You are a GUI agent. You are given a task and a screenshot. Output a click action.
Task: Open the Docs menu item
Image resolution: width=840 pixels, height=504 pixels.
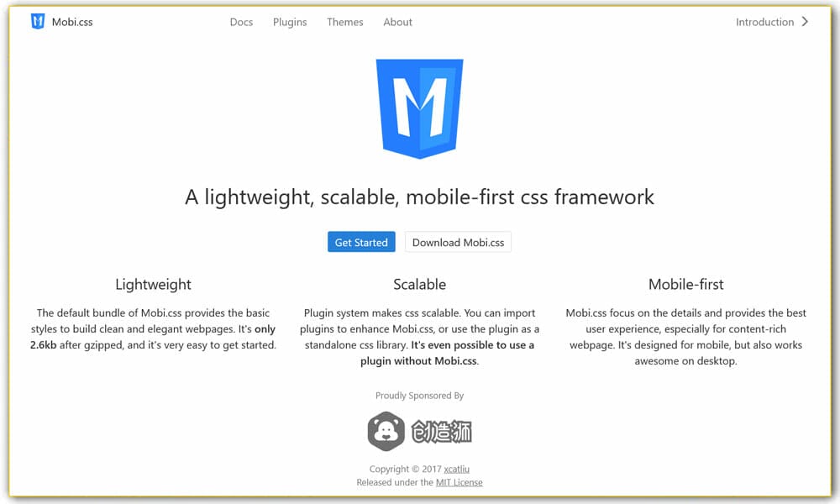[x=241, y=22]
